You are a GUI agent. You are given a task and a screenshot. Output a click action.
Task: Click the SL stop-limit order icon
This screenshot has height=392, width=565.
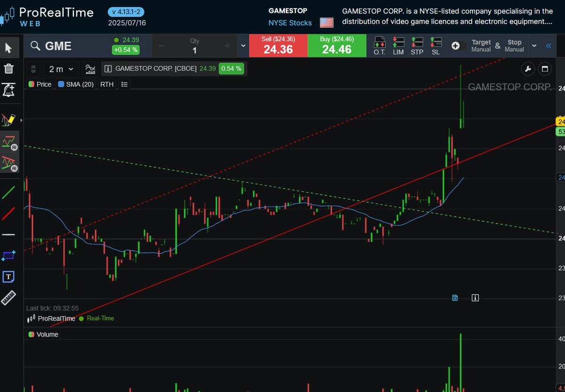[x=436, y=46]
